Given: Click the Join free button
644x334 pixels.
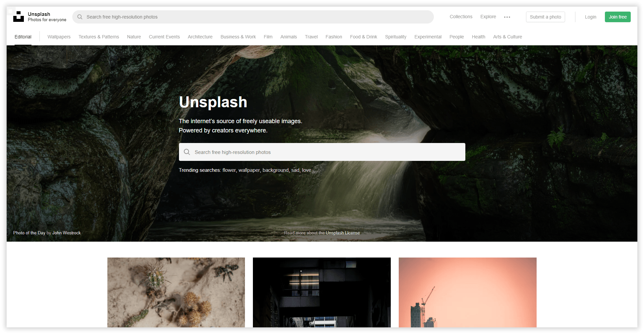Looking at the screenshot, I should pos(617,17).
